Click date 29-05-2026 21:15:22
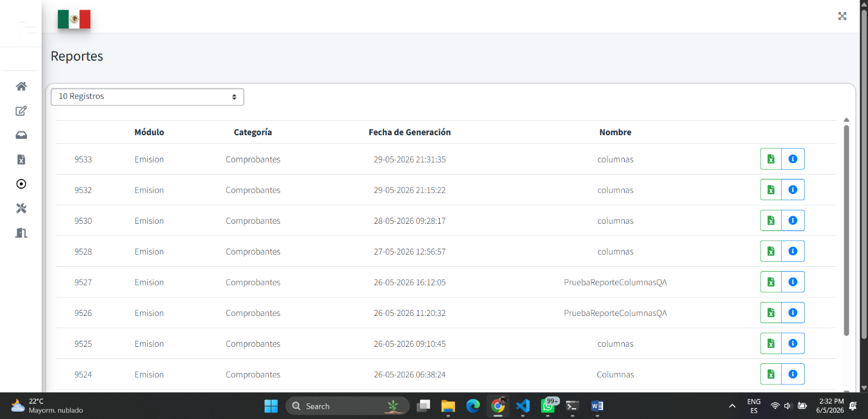This screenshot has width=868, height=419. pos(409,190)
